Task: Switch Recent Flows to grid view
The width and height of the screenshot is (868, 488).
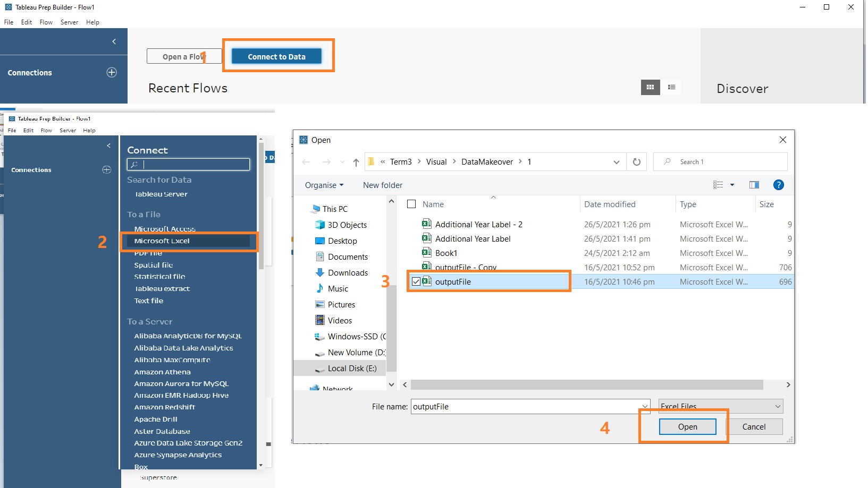Action: tap(650, 87)
